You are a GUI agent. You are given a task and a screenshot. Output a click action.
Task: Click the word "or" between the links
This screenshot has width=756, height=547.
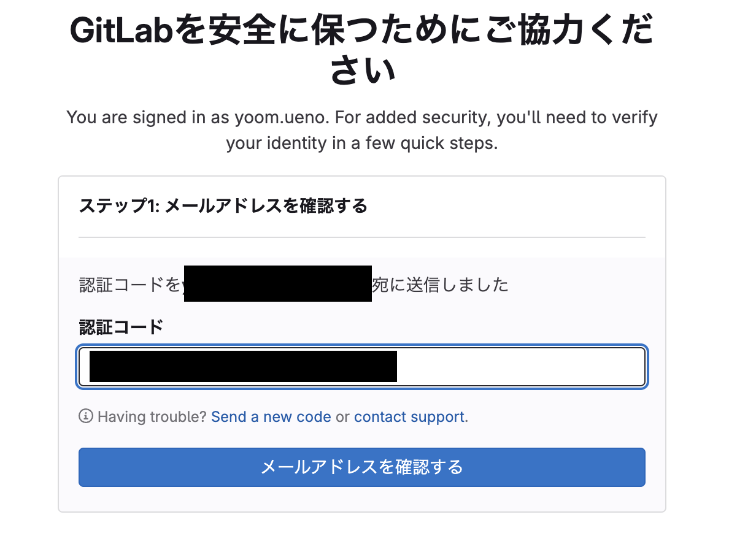342,417
